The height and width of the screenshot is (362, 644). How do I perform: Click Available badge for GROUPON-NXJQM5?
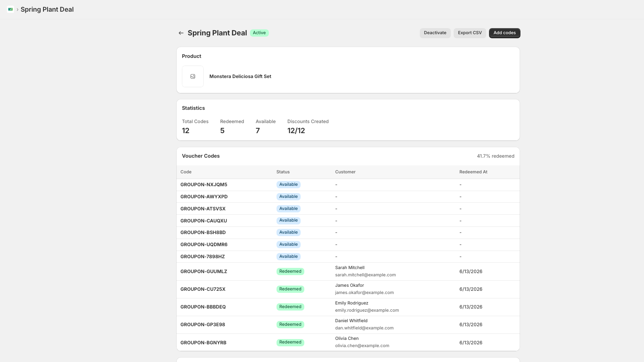click(289, 185)
